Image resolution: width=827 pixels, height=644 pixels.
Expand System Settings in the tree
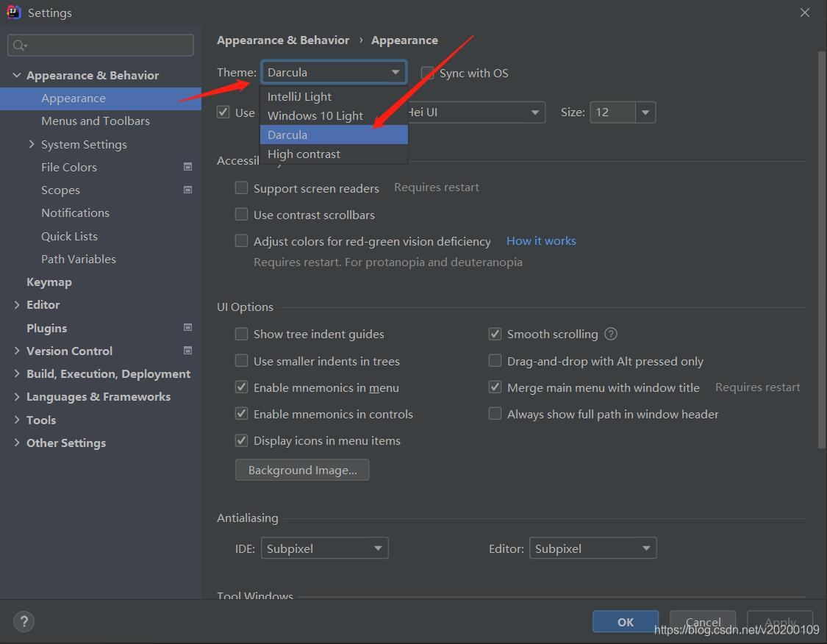tap(31, 144)
